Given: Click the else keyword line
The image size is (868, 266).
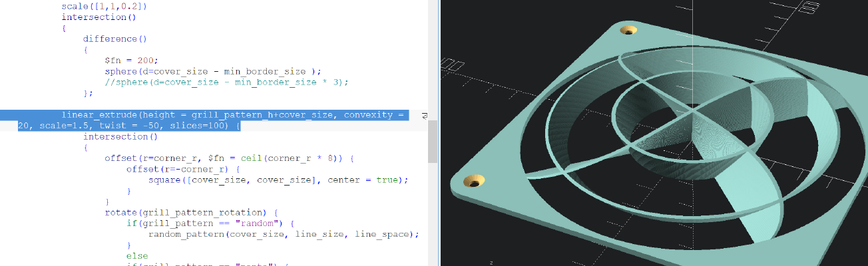Looking at the screenshot, I should pyautogui.click(x=137, y=255).
